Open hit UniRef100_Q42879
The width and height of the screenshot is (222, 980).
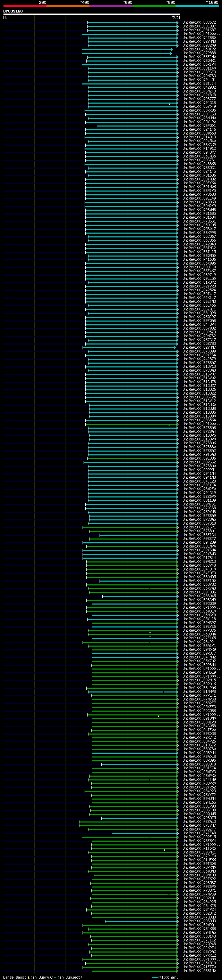[199, 359]
